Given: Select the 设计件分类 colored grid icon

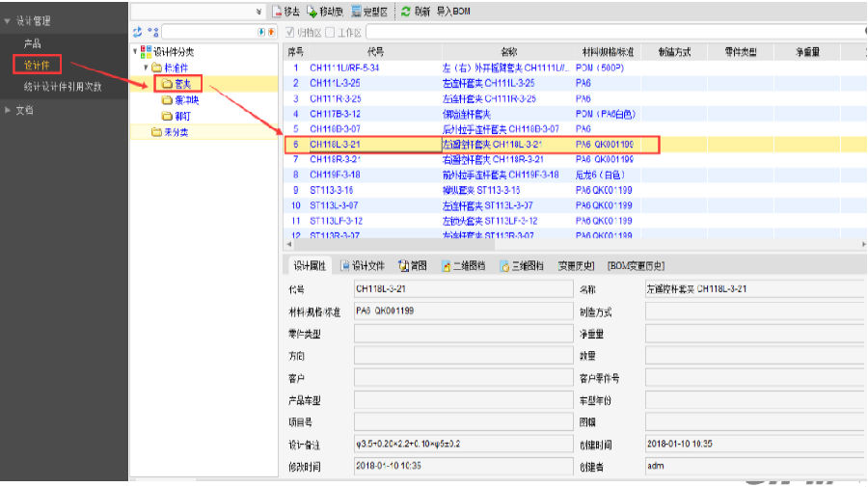Looking at the screenshot, I should (x=147, y=51).
